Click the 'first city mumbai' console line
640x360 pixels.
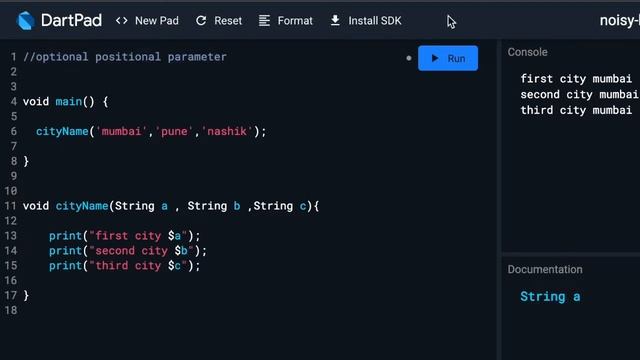point(576,78)
